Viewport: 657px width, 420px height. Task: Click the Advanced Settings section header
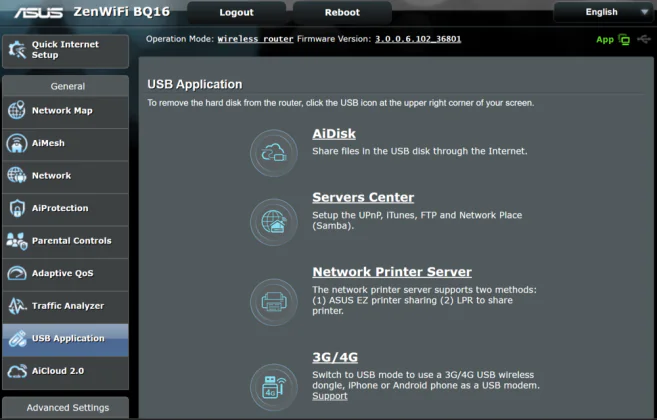tap(65, 407)
